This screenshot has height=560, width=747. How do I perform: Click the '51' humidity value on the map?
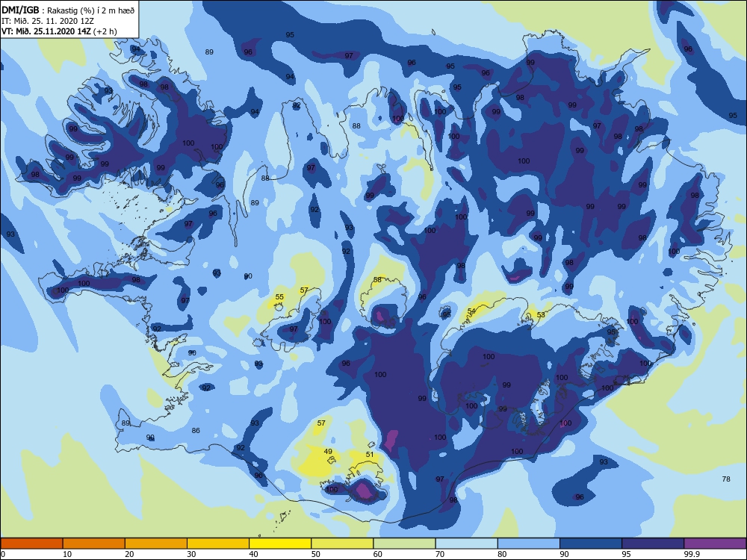[x=370, y=454]
